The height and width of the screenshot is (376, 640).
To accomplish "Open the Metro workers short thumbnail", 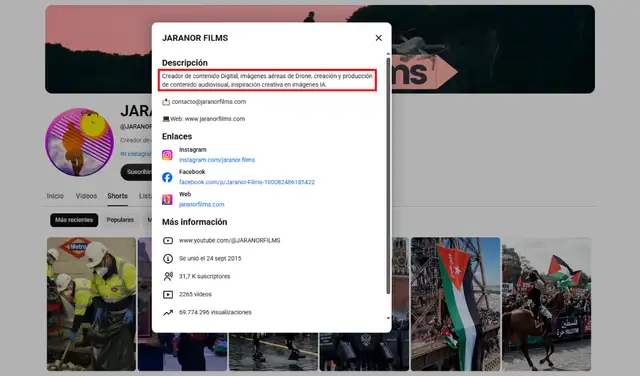I will point(91,304).
